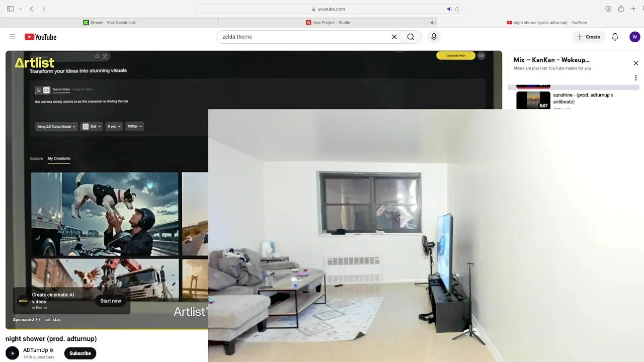Screen dimensions: 644x362
Task: Go back to the previous page
Action: pos(32,9)
